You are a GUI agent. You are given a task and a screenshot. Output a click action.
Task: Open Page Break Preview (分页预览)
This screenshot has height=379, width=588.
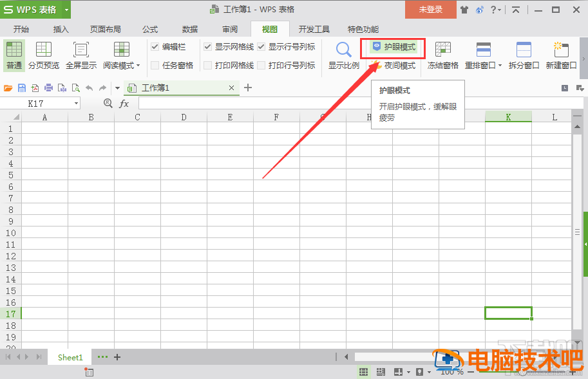pyautogui.click(x=44, y=55)
